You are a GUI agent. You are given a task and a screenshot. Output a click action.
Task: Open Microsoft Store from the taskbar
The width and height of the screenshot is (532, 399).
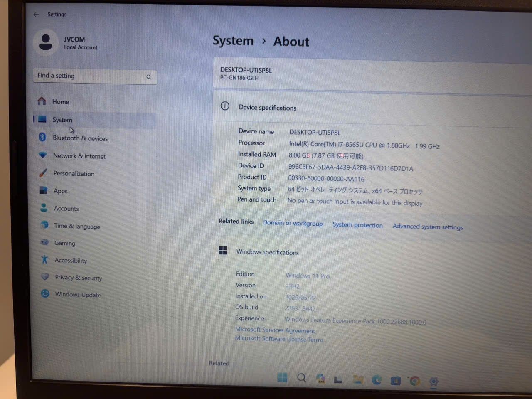(396, 380)
